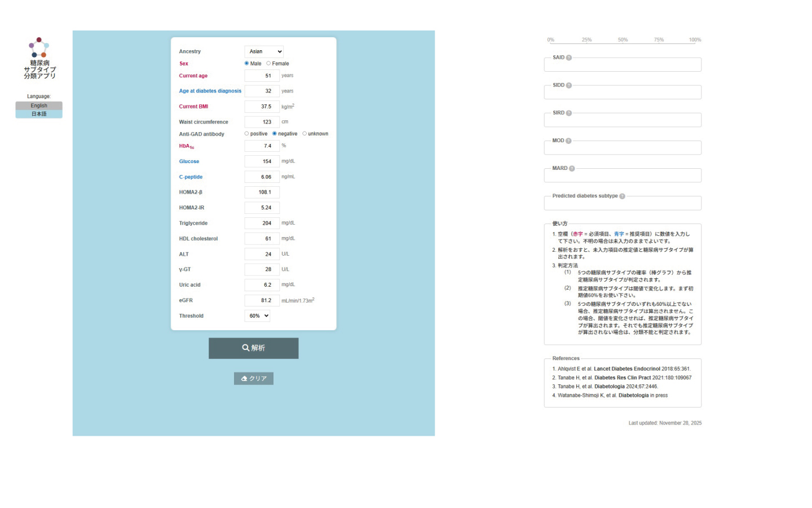Click the MOD help question mark icon
Screen dimensions: 812x508
(568, 141)
